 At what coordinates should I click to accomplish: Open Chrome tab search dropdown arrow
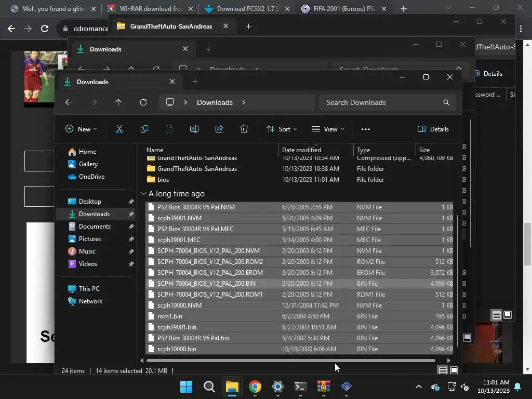click(448, 7)
